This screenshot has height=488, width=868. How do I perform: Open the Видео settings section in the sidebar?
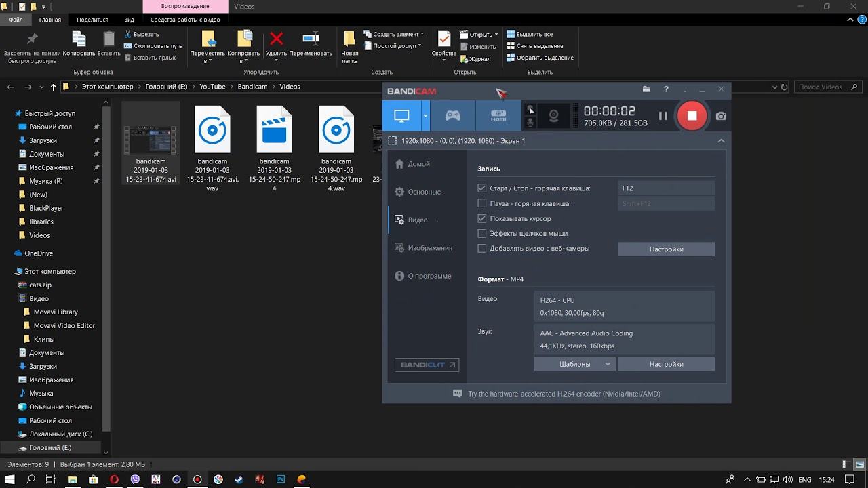click(416, 220)
